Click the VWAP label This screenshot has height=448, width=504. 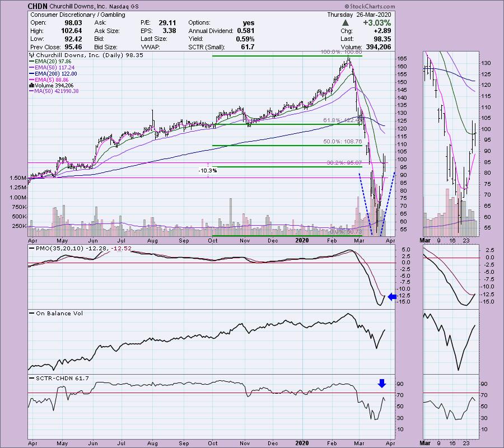150,47
